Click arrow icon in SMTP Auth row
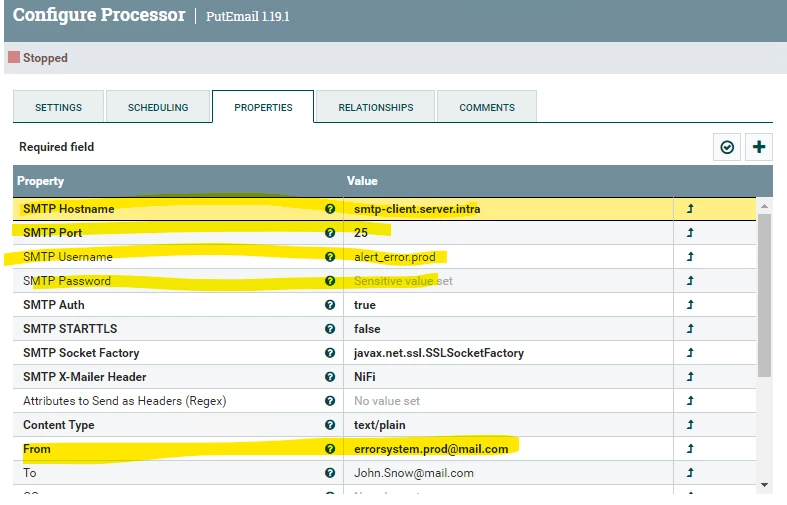The image size is (787, 505). click(x=690, y=305)
